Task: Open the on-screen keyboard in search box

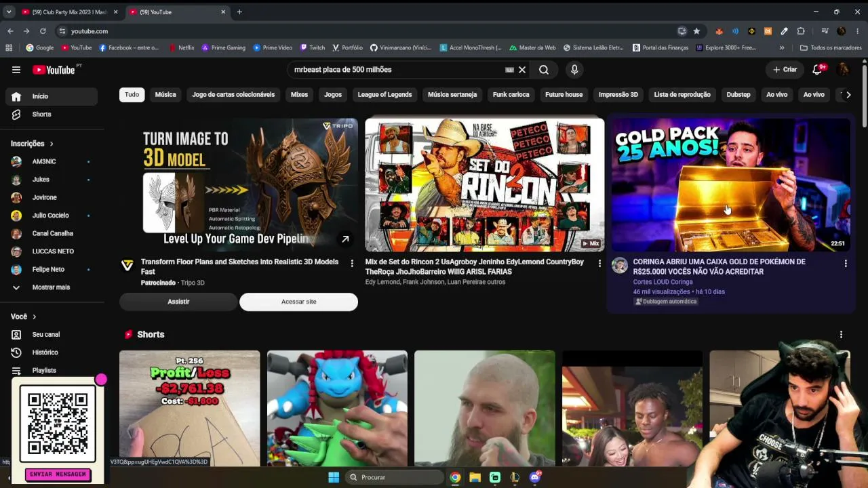Action: click(x=509, y=70)
